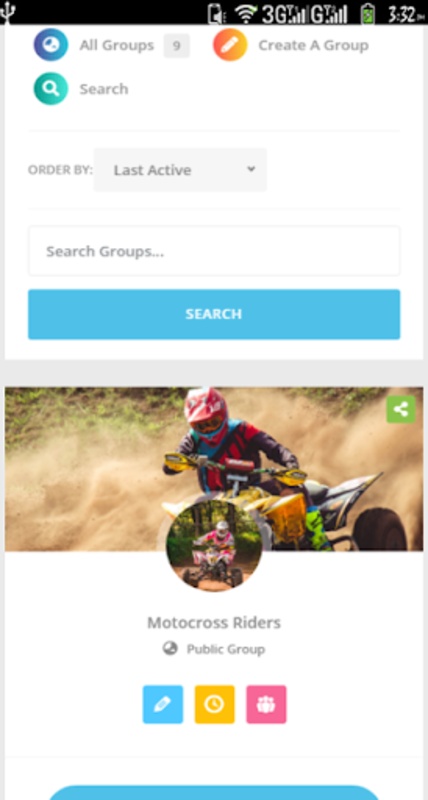Tap the battery icon in status bar
This screenshot has width=428, height=800.
tap(367, 13)
